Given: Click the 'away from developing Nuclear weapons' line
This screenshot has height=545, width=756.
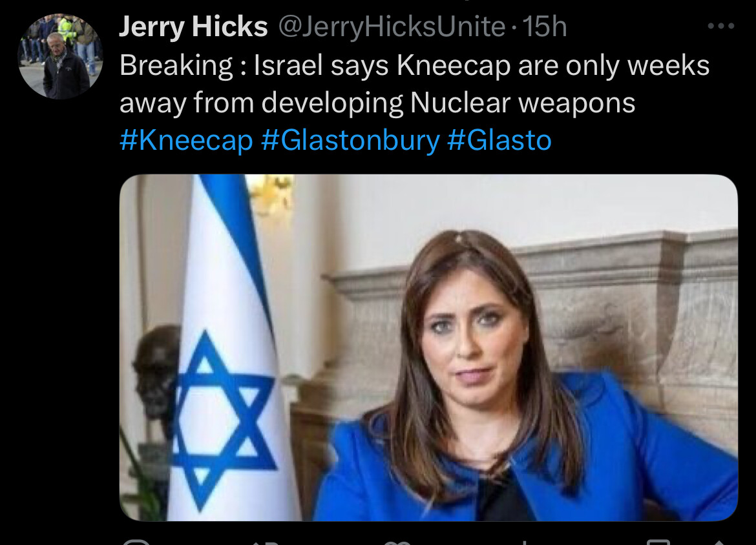Looking at the screenshot, I should point(377,103).
